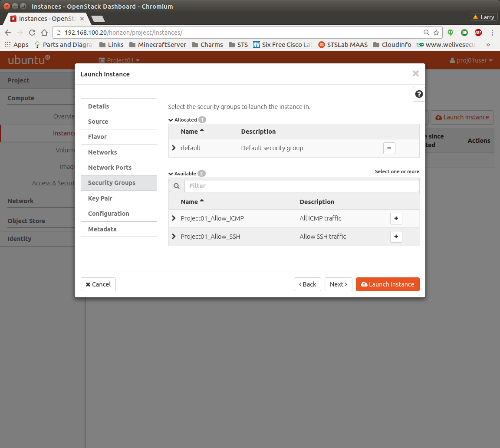The image size is (500, 448).
Task: Click the Filter input for available groups
Action: pos(301,186)
